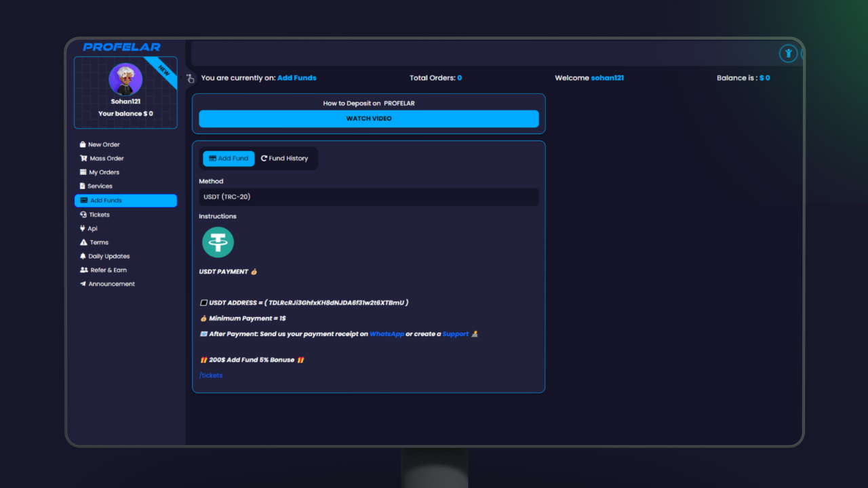Click the card icon in Add Funds sidebar item
Viewport: 868px width, 488px height.
83,201
